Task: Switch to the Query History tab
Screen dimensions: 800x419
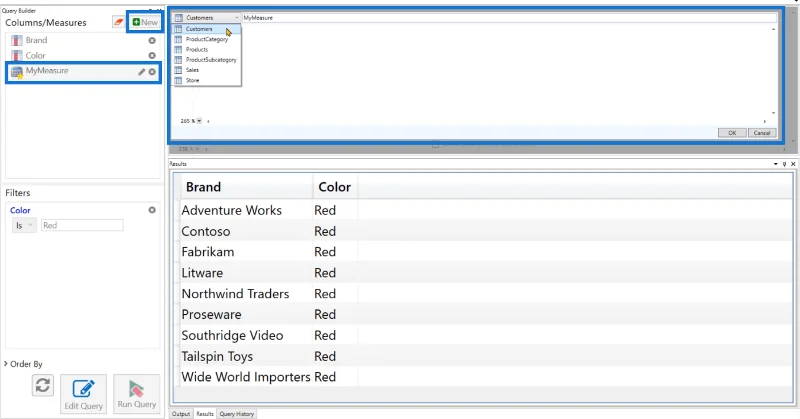Action: [x=237, y=414]
